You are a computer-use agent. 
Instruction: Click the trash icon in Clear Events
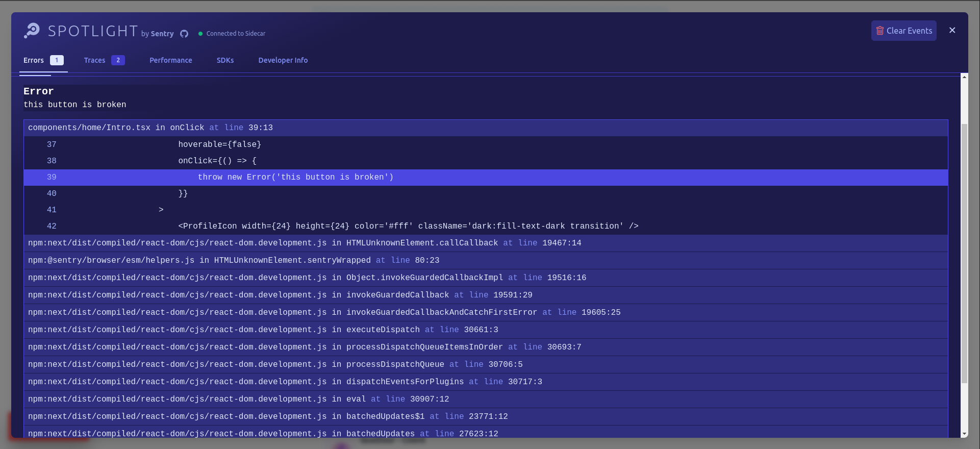pyautogui.click(x=880, y=31)
